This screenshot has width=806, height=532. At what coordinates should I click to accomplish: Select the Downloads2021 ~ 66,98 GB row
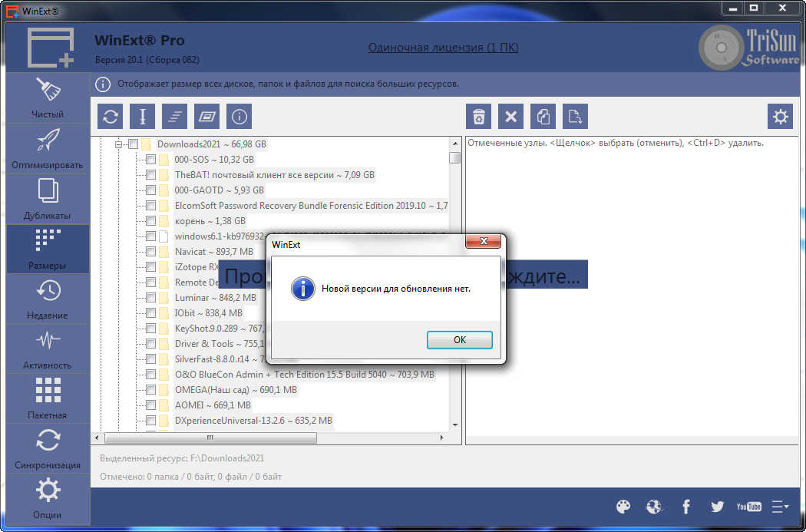pos(212,144)
